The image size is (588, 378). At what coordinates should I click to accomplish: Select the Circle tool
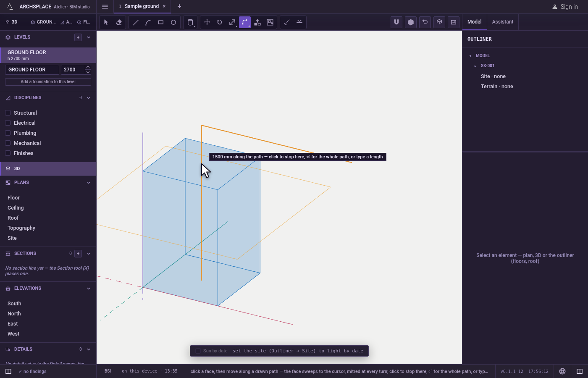click(173, 22)
